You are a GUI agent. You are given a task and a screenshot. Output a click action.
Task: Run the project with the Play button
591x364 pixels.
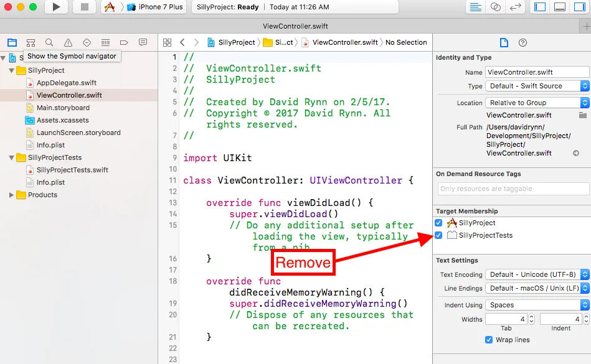56,7
